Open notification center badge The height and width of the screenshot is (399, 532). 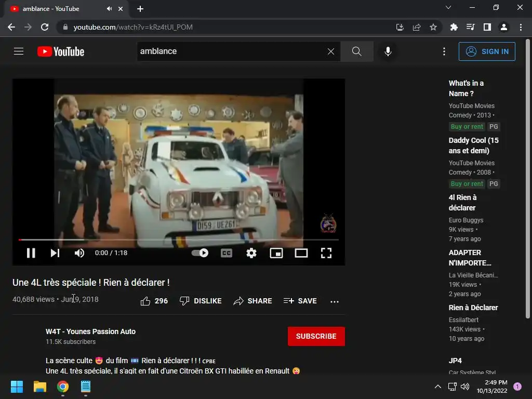click(x=517, y=387)
